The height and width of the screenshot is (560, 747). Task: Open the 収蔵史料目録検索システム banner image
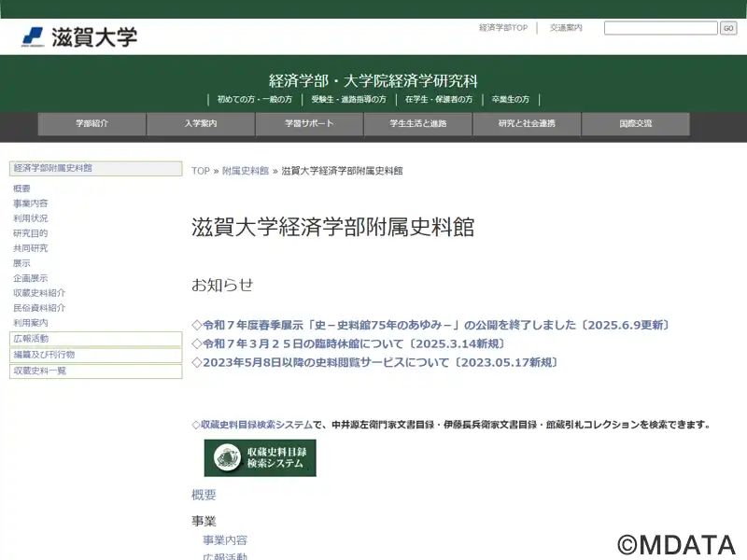[261, 457]
